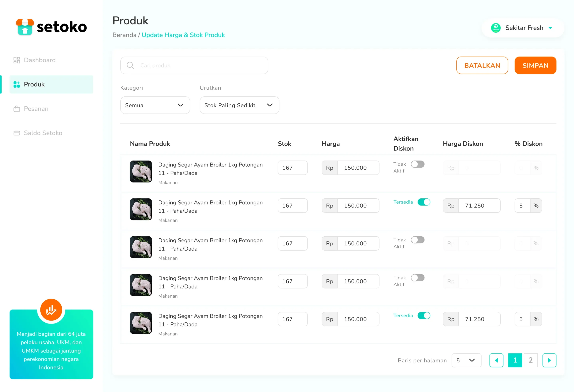Enable discount toggle on fourth product row

pyautogui.click(x=417, y=277)
